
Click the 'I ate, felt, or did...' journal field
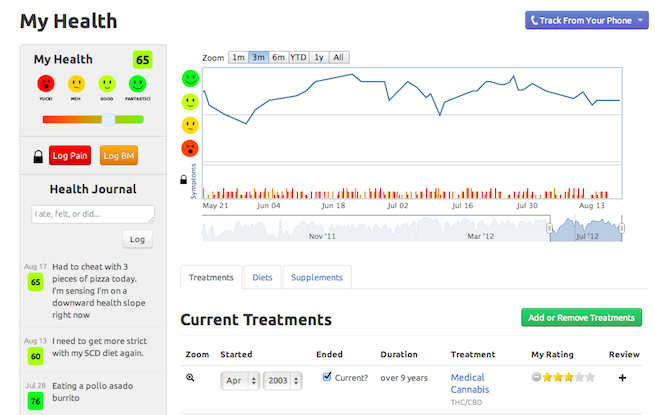(x=93, y=214)
